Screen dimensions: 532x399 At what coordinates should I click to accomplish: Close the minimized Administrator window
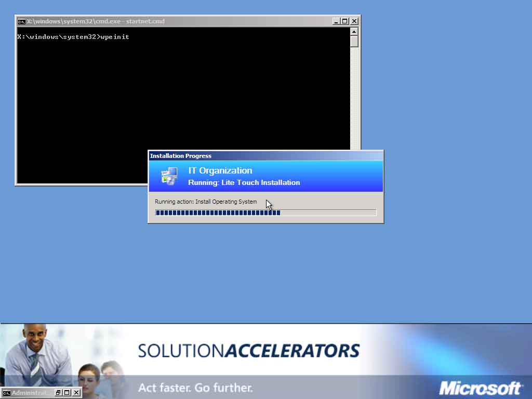click(x=76, y=393)
